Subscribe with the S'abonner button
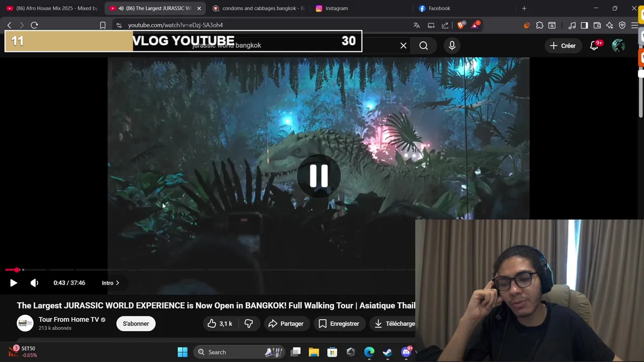This screenshot has width=644, height=362. pos(136,324)
